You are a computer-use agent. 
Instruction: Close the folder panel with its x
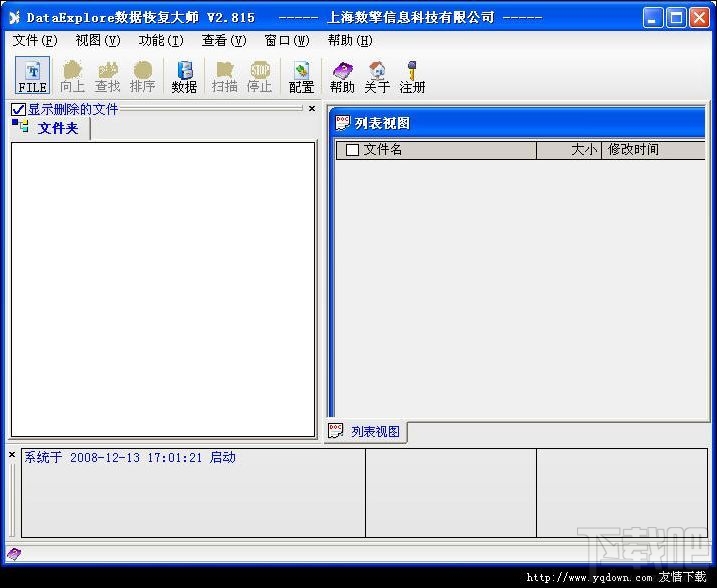[x=312, y=108]
